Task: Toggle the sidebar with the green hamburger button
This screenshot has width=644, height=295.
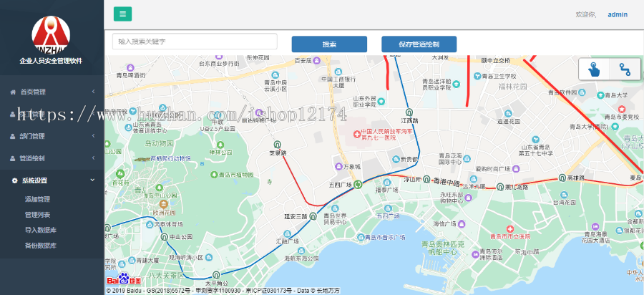Action: 122,14
